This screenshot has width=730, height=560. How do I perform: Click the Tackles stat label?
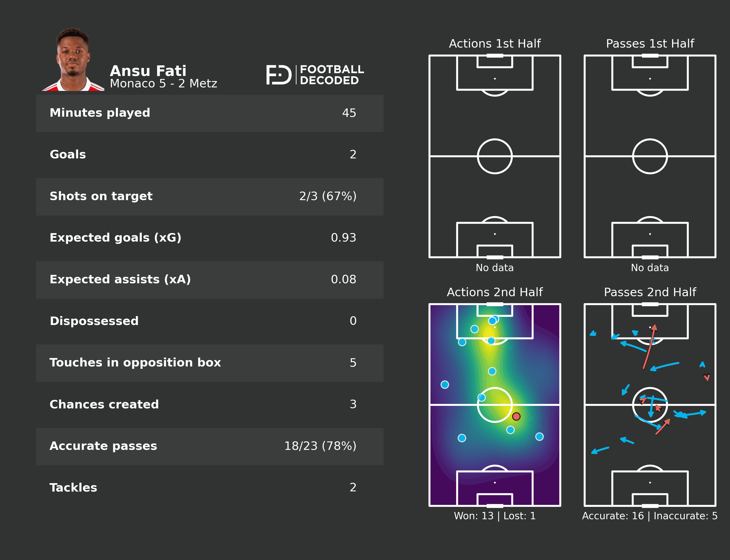[73, 488]
